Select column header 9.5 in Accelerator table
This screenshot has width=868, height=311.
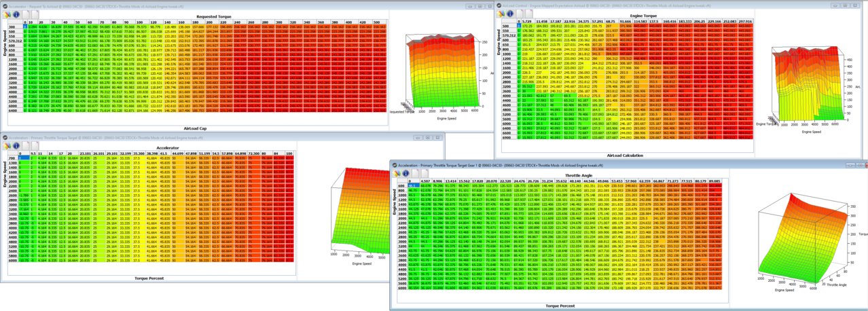coord(33,153)
